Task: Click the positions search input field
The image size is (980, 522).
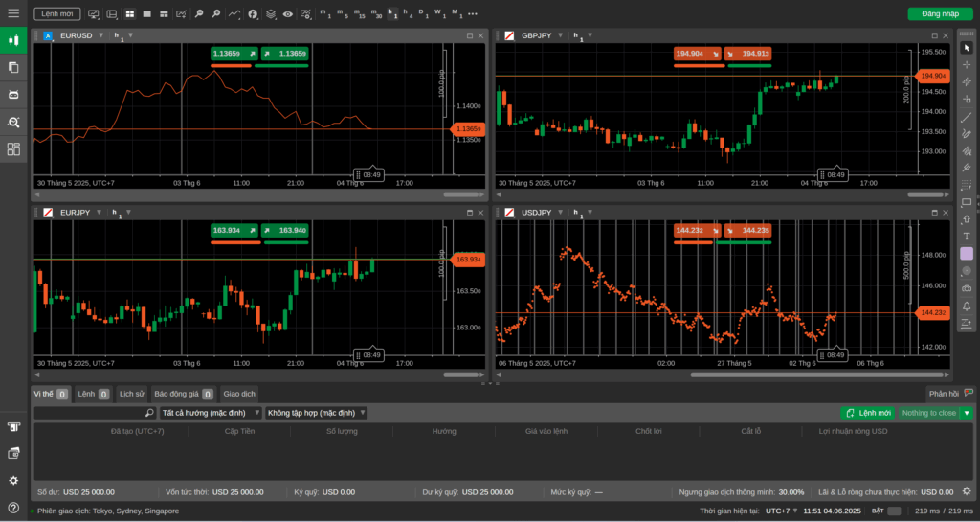Action: tap(95, 413)
